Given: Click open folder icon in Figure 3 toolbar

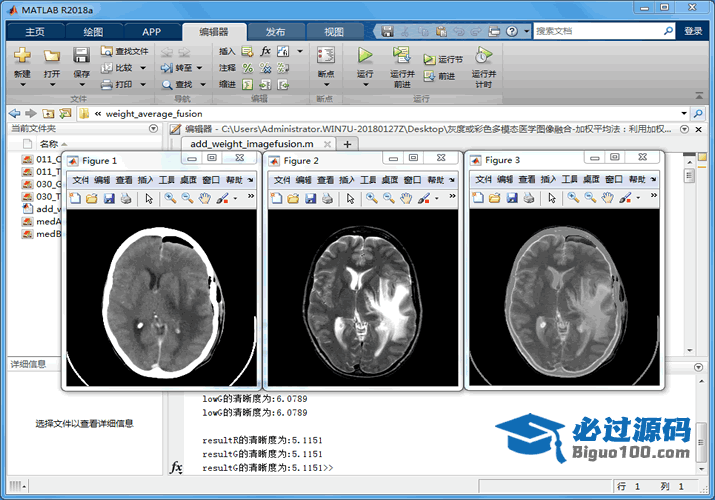Looking at the screenshot, I should 495,198.
